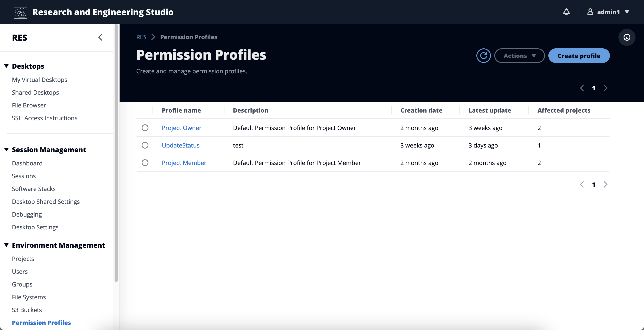Click the Permission Profiles breadcrumb text
Screen dimensions: 644x330
(x=188, y=37)
